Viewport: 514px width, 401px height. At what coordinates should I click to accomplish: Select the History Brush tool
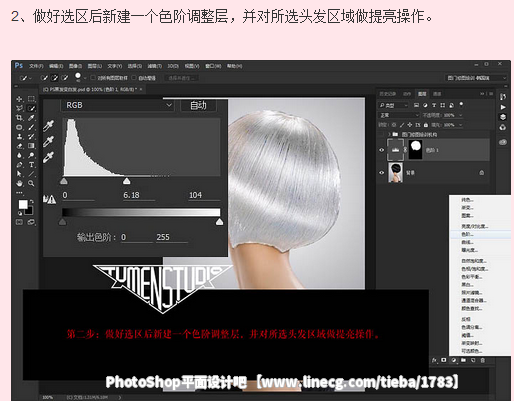pos(31,136)
